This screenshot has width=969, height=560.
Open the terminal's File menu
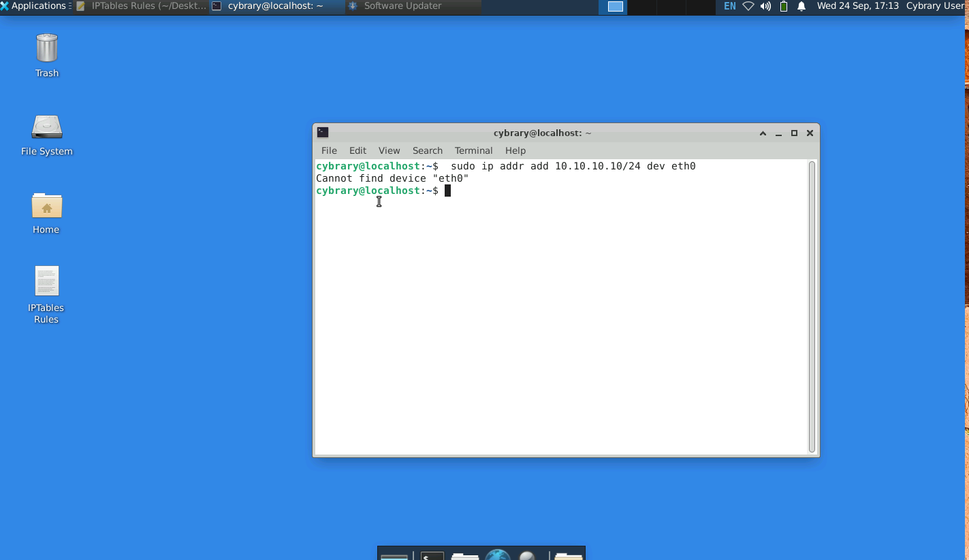(329, 150)
